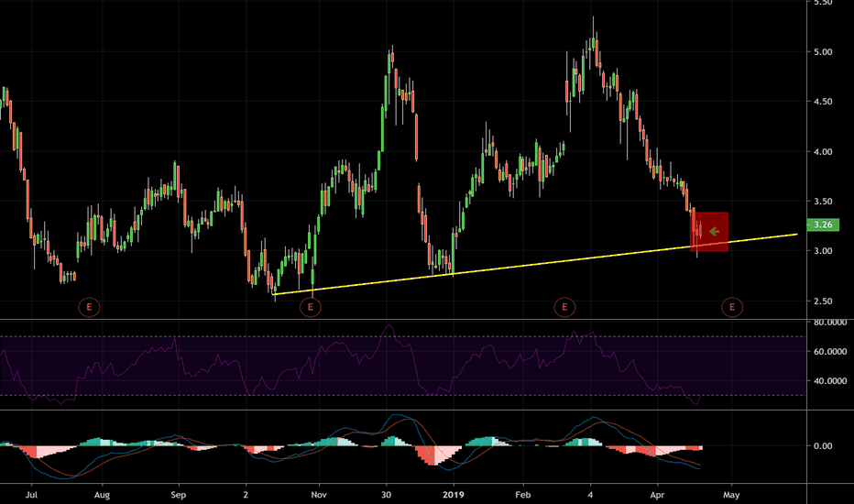Click the Sep date label

pos(178,495)
